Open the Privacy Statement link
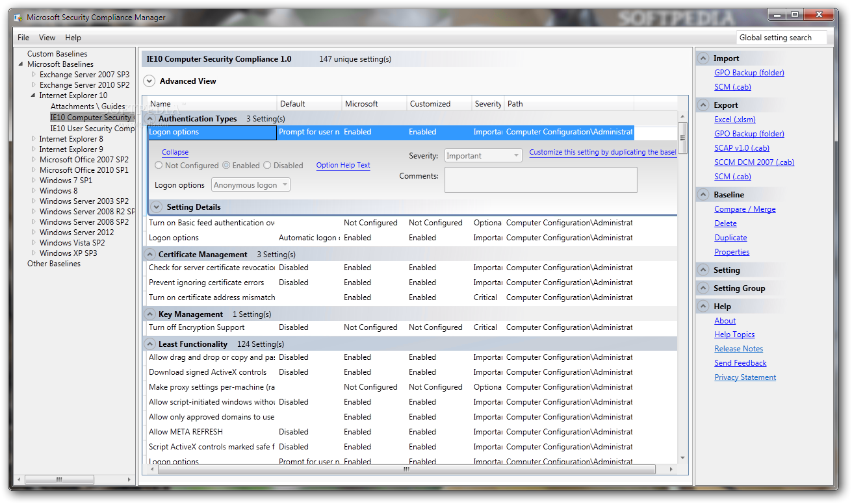Image resolution: width=852 pixels, height=504 pixels. point(745,377)
